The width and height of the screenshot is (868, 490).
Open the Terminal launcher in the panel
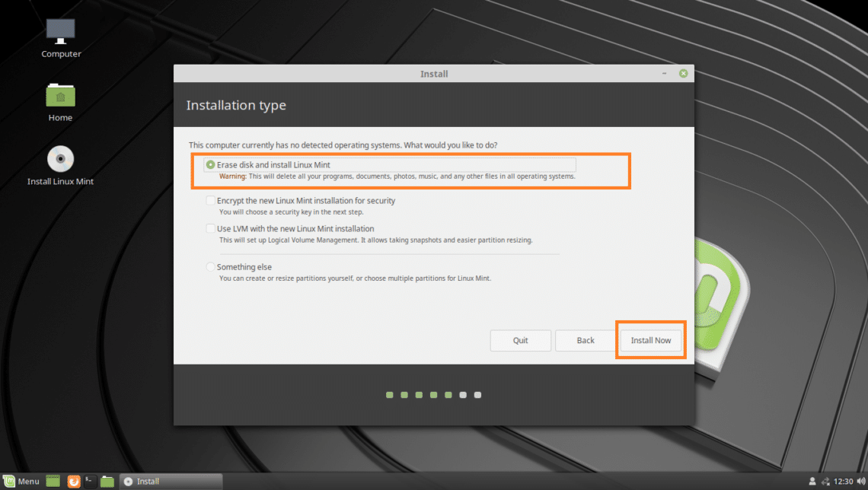91,481
